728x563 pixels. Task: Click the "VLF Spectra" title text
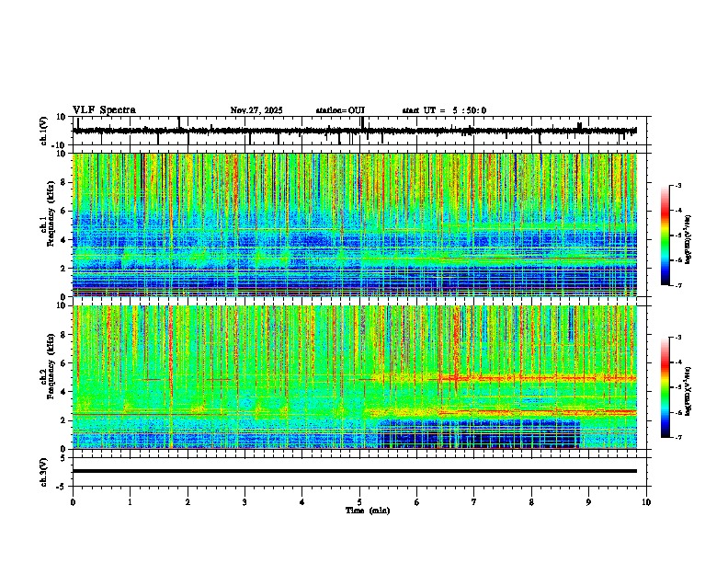tap(104, 110)
